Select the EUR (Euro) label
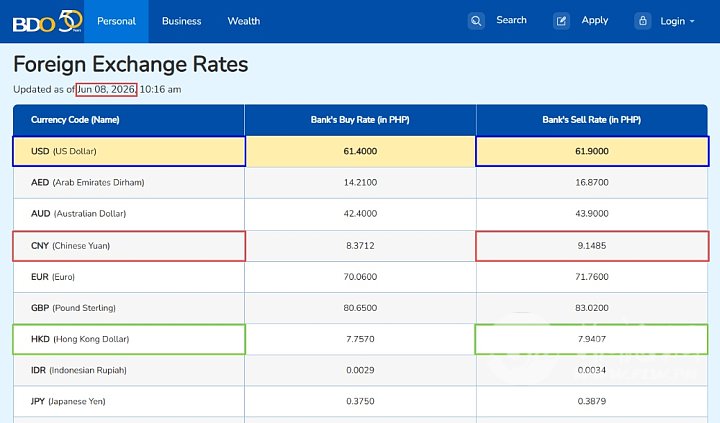Viewport: 720px width, 423px height. [53, 277]
